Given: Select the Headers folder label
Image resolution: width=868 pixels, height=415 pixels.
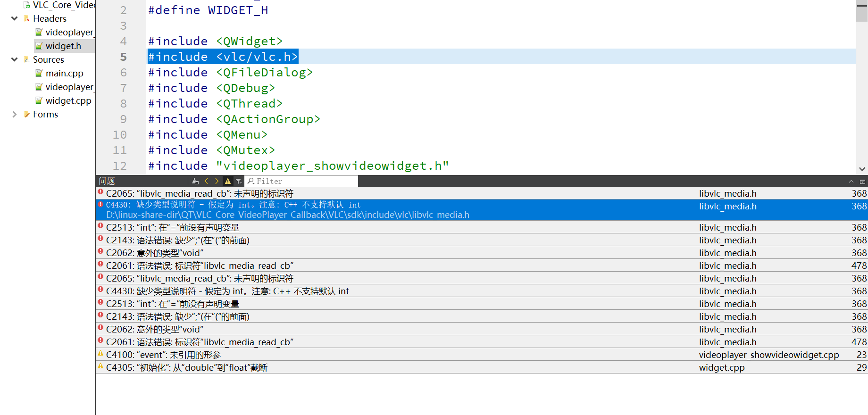Looking at the screenshot, I should coord(50,18).
